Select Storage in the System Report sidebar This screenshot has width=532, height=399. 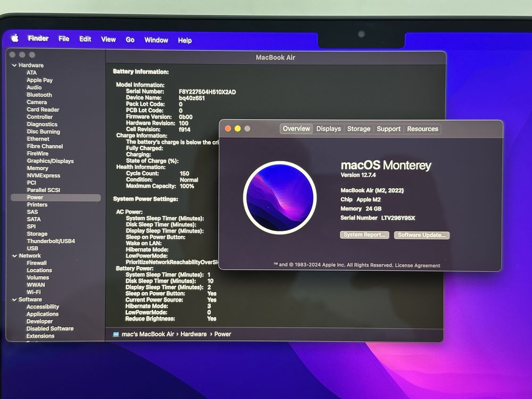pyautogui.click(x=37, y=234)
